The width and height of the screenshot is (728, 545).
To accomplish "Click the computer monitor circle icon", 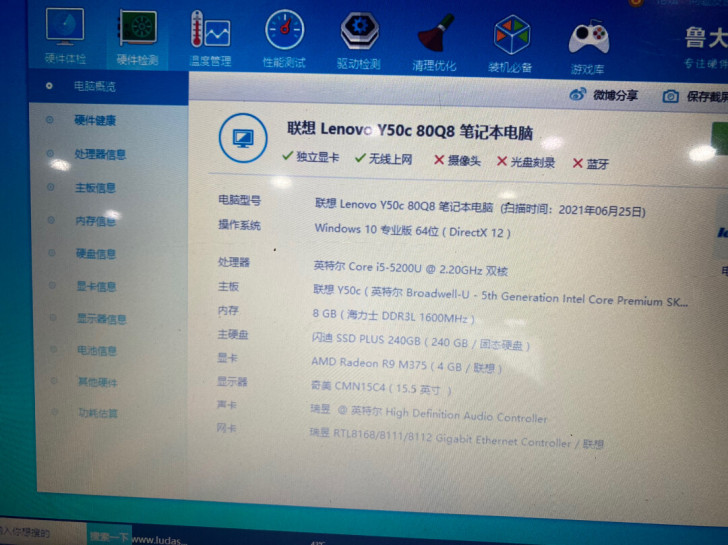I will (243, 138).
